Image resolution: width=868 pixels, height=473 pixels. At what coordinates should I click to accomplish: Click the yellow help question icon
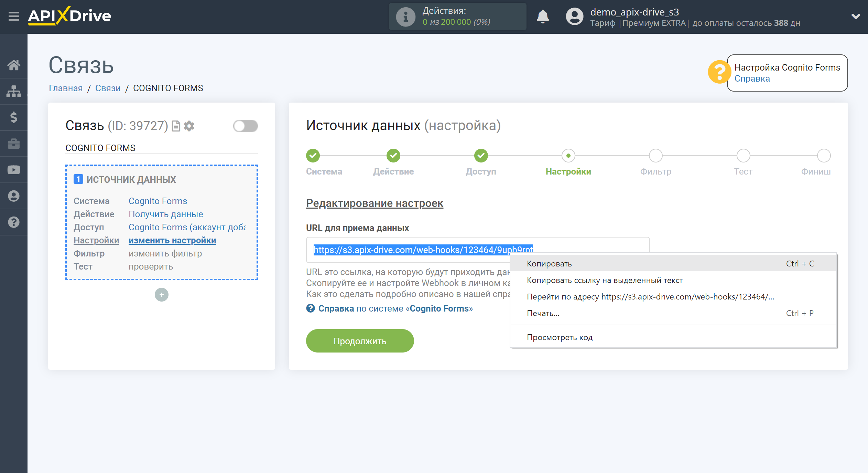point(719,72)
